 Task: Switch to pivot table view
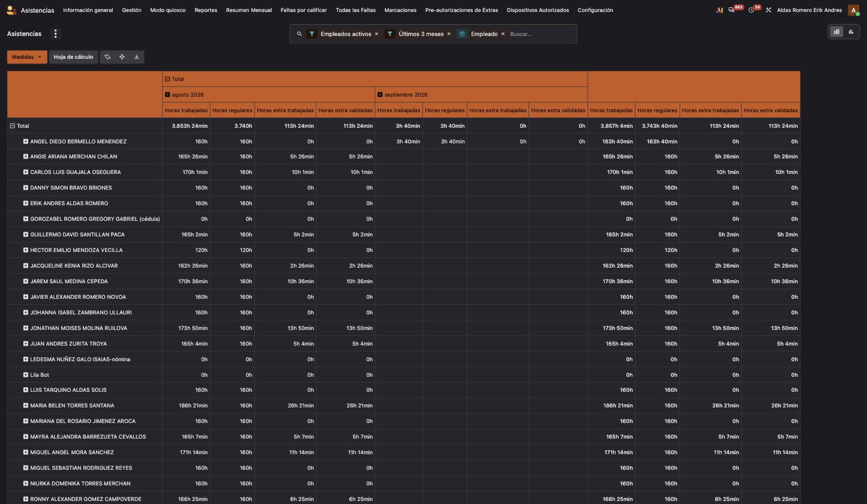point(836,32)
